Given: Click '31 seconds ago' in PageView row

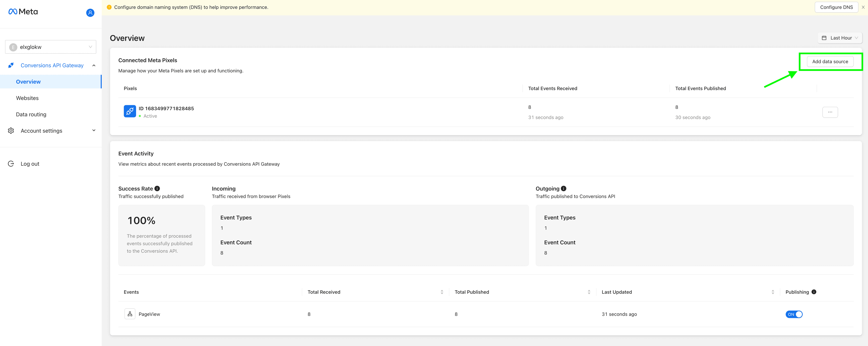Looking at the screenshot, I should pos(619,314).
